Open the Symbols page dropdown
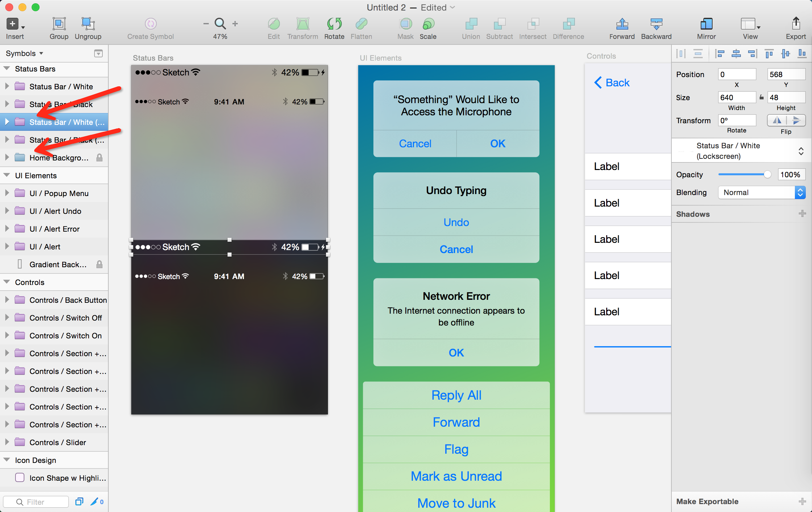 24,53
